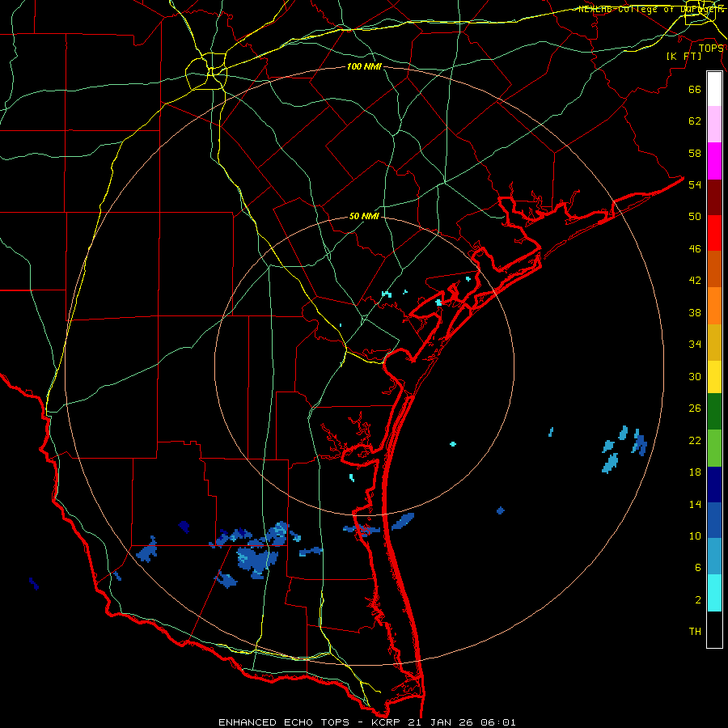Click the legend value '38'
This screenshot has height=728, width=728.
point(695,312)
